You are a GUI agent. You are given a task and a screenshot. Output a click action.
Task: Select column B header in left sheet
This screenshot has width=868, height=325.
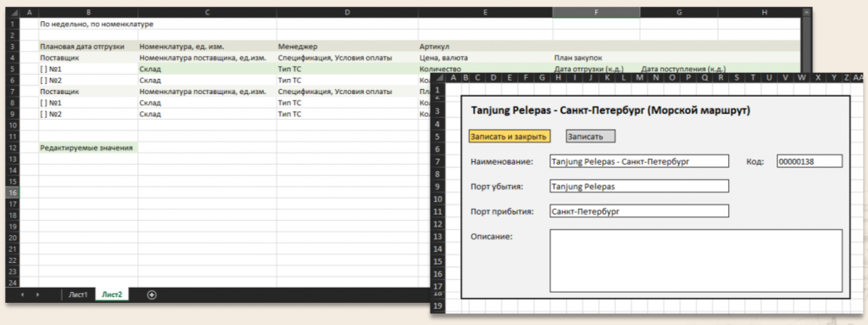(x=88, y=13)
